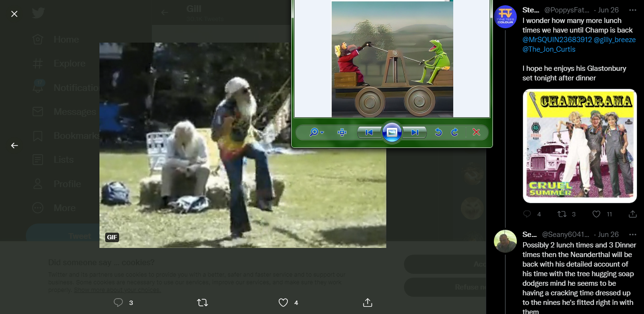
Task: Click Ste's display name in tweet header
Action: pos(531,10)
